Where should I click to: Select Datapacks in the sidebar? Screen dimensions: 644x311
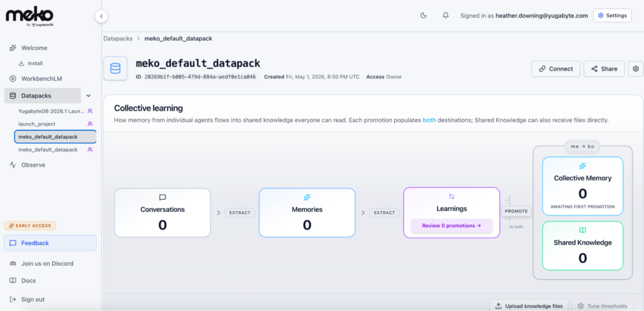[x=43, y=95]
